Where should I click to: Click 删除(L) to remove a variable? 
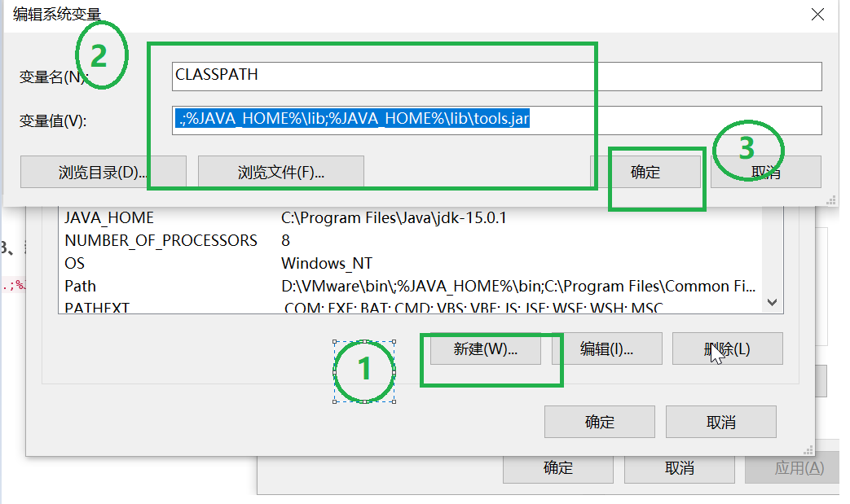(x=727, y=348)
